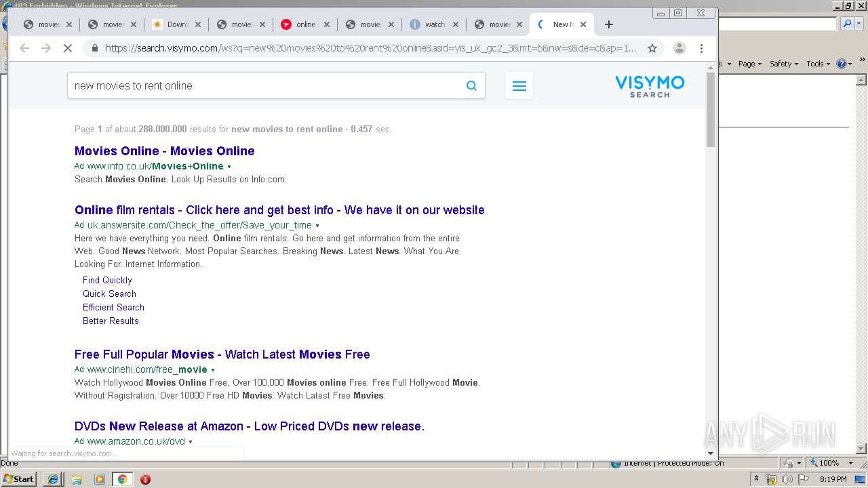This screenshot has height=488, width=868.
Task: Open Internet Explorer in the taskbar
Action: tap(53, 479)
